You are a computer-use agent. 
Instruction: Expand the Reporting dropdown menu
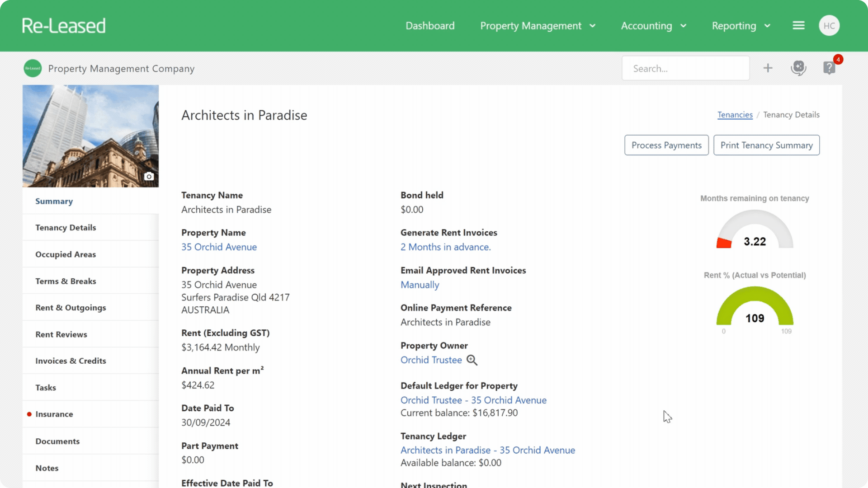coord(741,26)
